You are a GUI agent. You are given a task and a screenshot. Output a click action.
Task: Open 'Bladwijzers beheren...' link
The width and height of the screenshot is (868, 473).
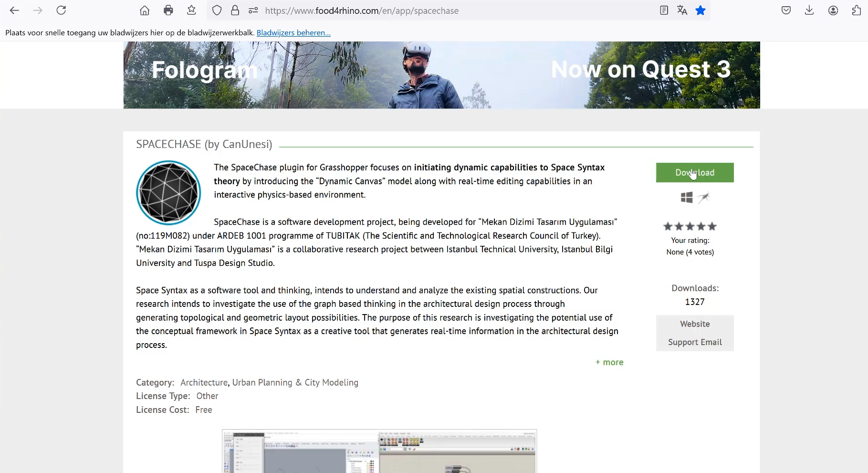point(293,33)
